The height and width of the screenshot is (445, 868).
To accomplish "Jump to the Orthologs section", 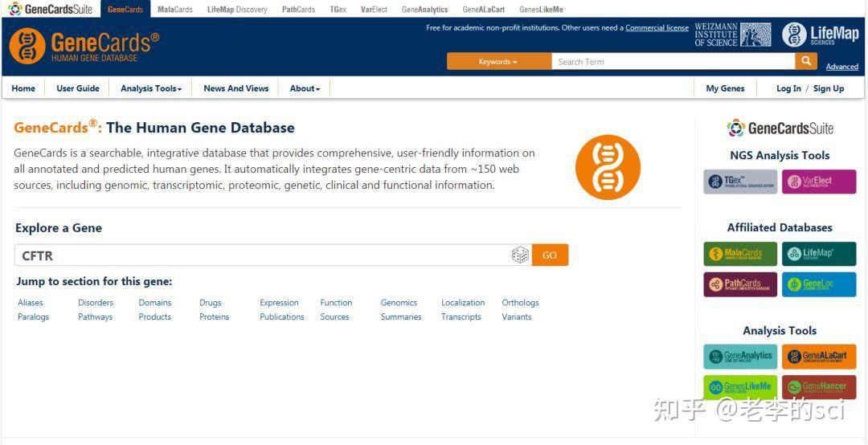I will (520, 302).
